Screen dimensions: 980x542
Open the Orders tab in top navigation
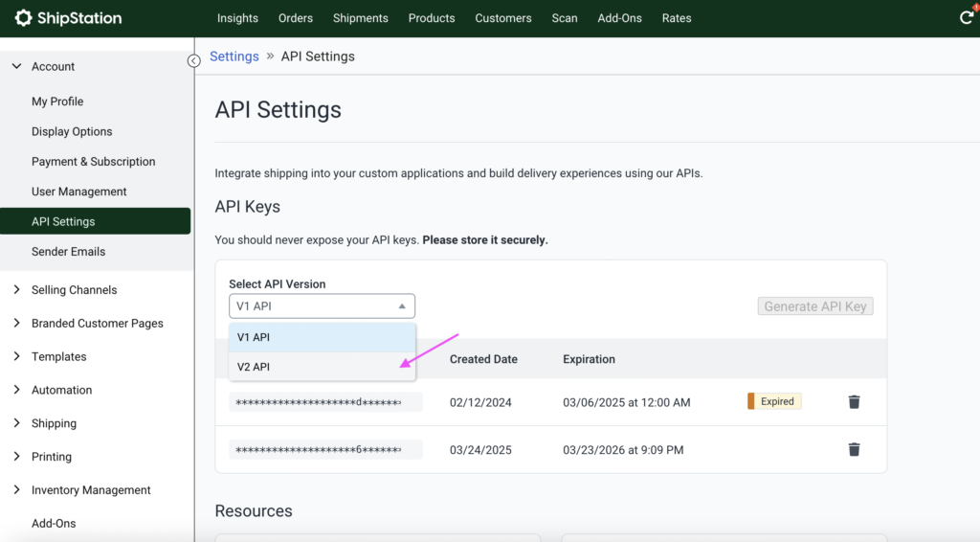click(296, 18)
